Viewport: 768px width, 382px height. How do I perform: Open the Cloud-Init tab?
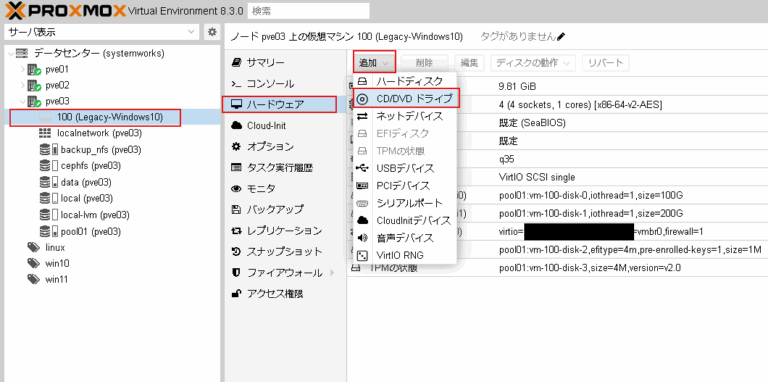[x=286, y=125]
